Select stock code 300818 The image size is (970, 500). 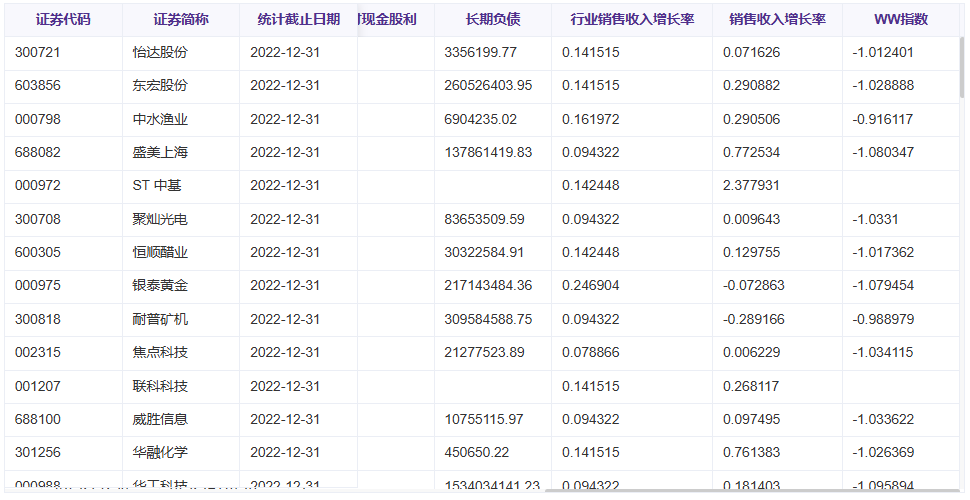[38, 319]
